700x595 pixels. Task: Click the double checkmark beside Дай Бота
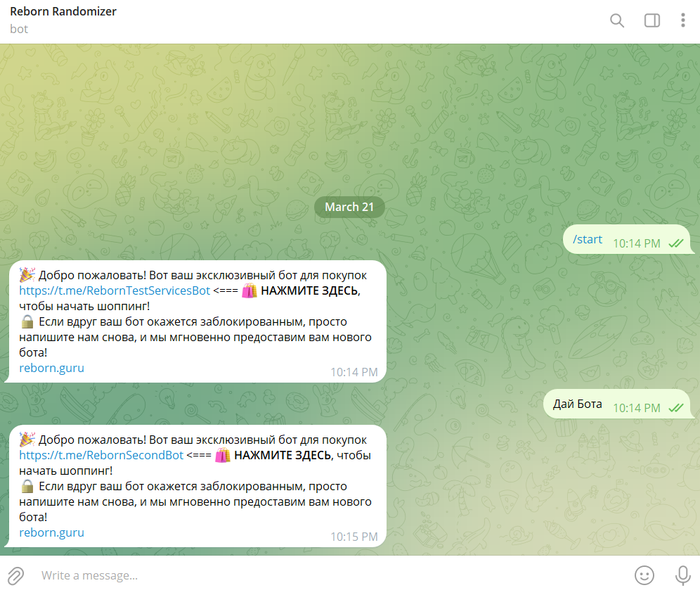point(675,407)
